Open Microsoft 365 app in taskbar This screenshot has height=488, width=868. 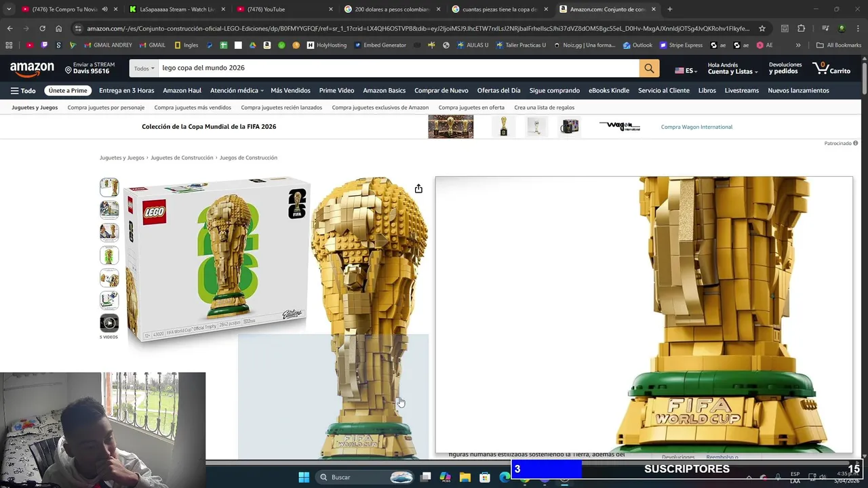(x=446, y=477)
